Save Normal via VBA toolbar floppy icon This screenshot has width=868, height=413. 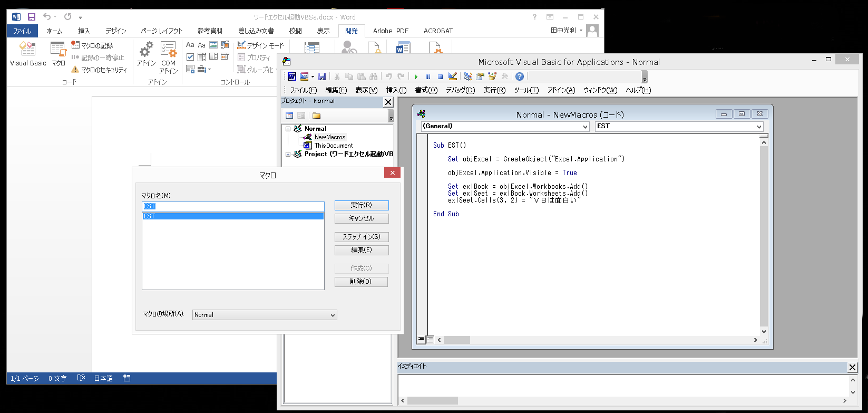coord(322,76)
